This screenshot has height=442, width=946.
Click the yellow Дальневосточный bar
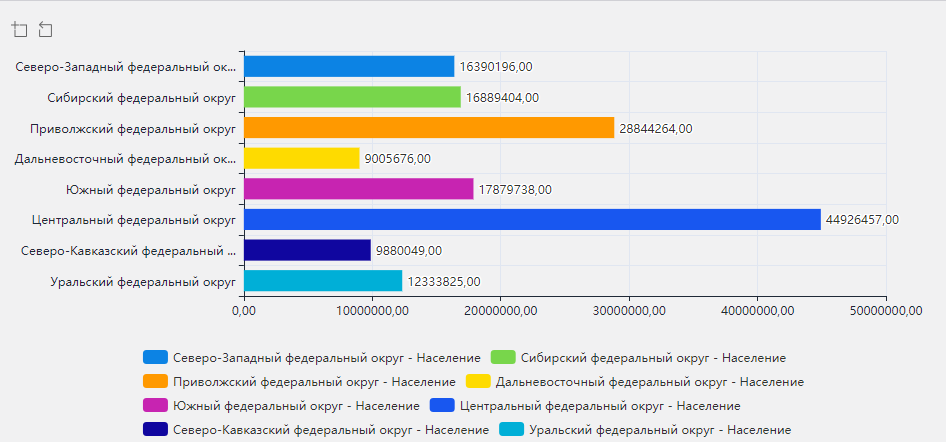pos(301,158)
